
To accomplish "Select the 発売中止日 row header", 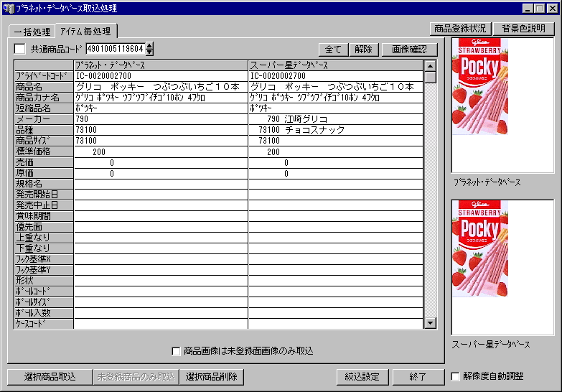I will tap(44, 205).
